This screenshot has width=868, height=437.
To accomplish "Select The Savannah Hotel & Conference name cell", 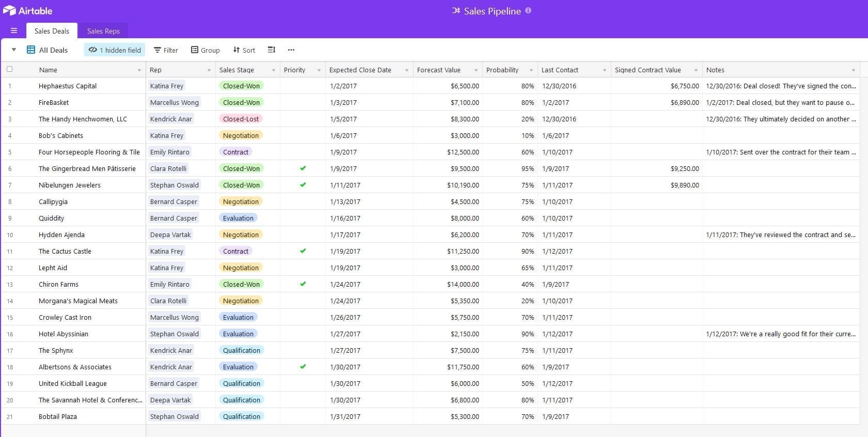I will point(90,400).
